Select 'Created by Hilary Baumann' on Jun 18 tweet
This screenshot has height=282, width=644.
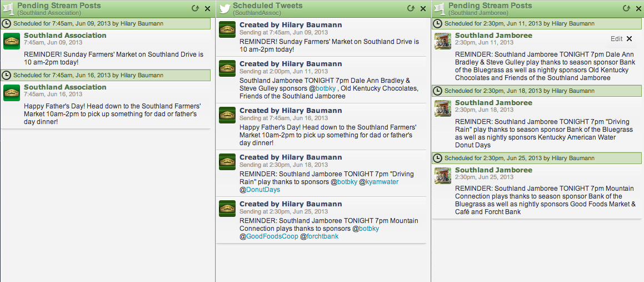pyautogui.click(x=291, y=157)
